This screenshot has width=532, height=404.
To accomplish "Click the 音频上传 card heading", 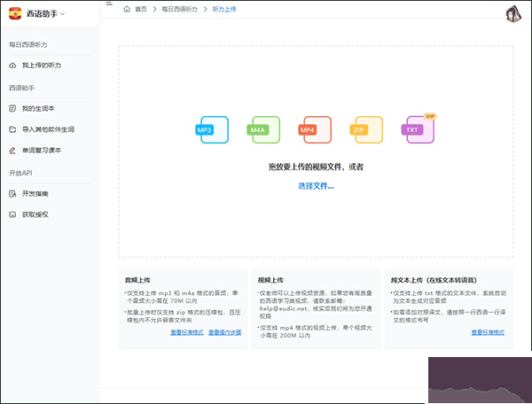I will tap(137, 280).
